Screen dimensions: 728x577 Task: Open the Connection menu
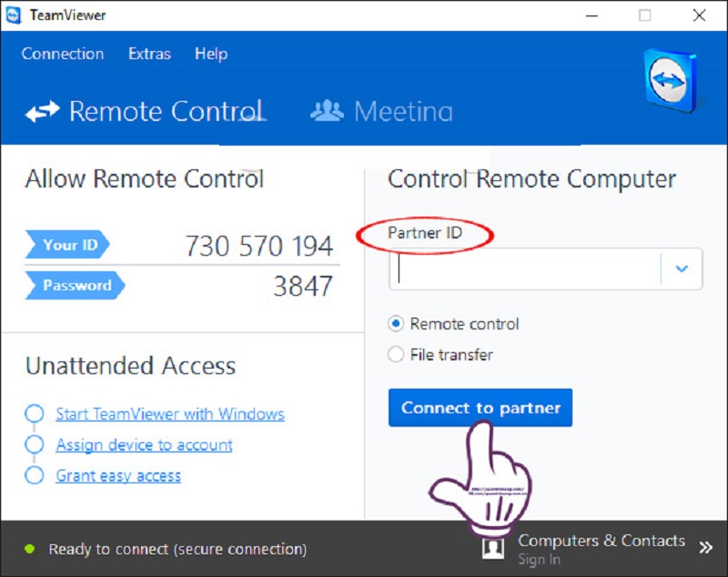pos(63,54)
